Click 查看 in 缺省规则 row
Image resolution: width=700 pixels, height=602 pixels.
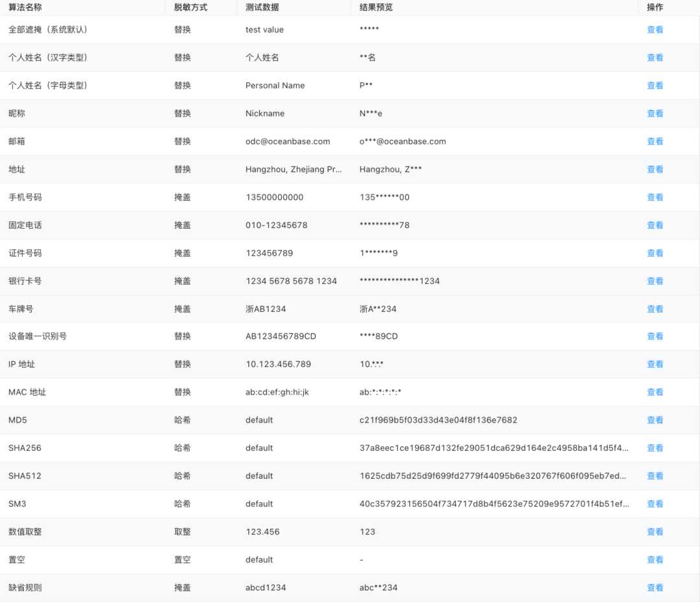655,587
